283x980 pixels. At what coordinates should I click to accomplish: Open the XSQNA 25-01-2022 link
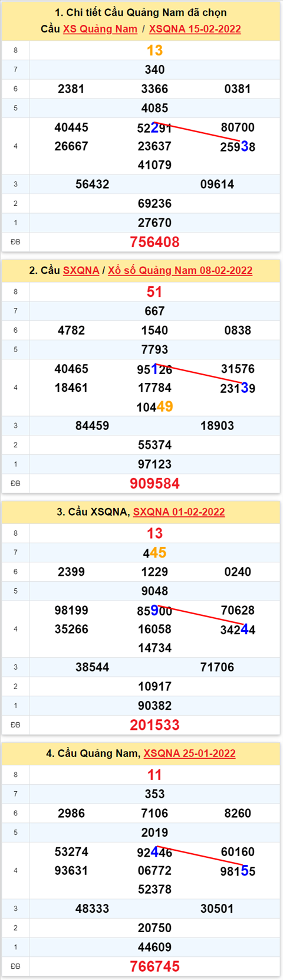tap(190, 753)
